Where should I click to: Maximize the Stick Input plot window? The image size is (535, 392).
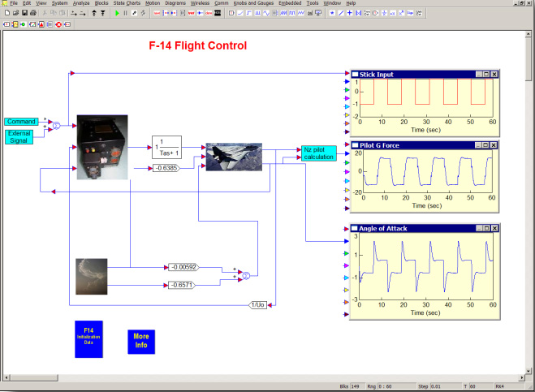point(485,75)
